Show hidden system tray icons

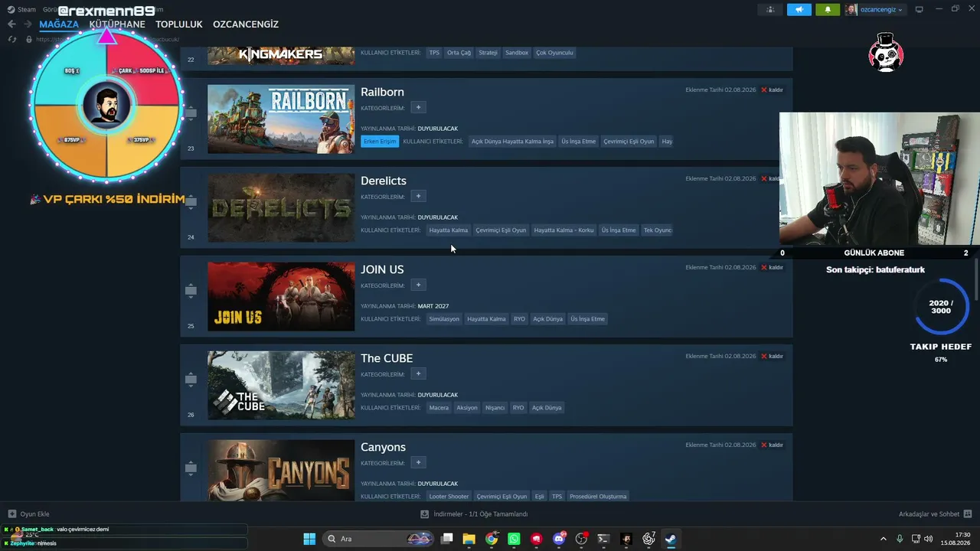883,539
